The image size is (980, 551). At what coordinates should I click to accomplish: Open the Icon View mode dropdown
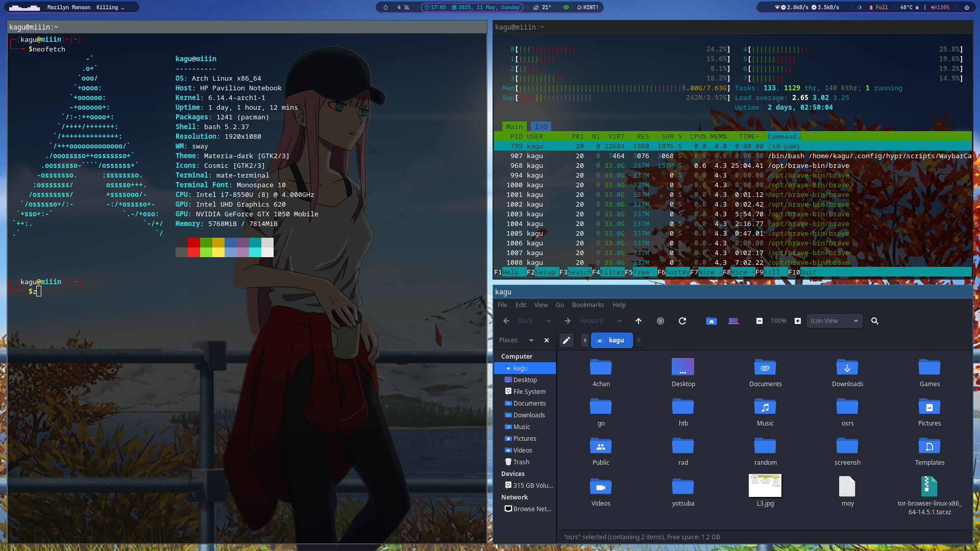pos(835,321)
